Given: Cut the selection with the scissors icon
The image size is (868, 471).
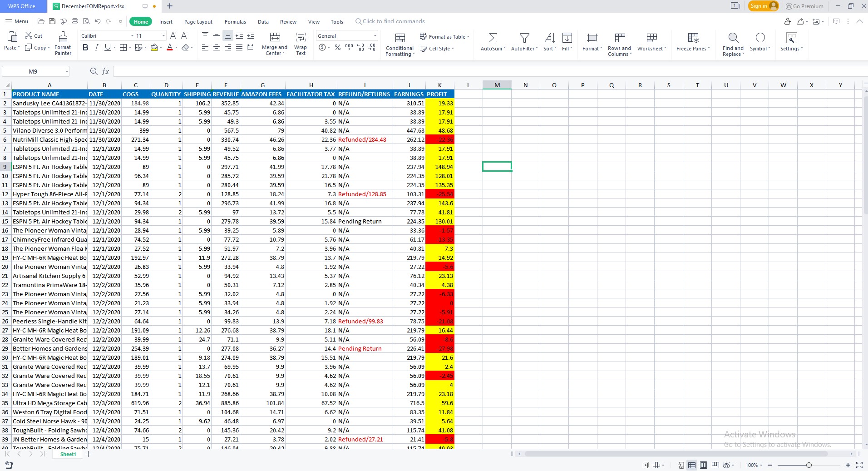Looking at the screenshot, I should coord(29,35).
